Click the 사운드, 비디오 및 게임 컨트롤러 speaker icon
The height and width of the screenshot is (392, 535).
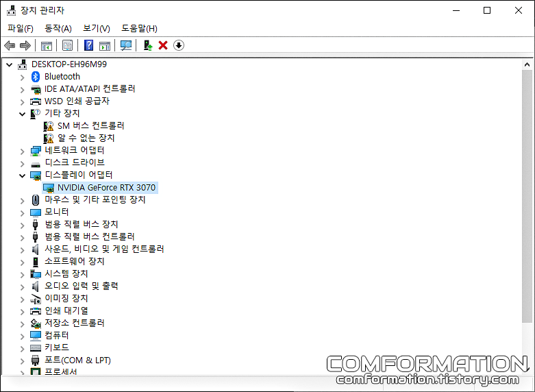(x=36, y=249)
